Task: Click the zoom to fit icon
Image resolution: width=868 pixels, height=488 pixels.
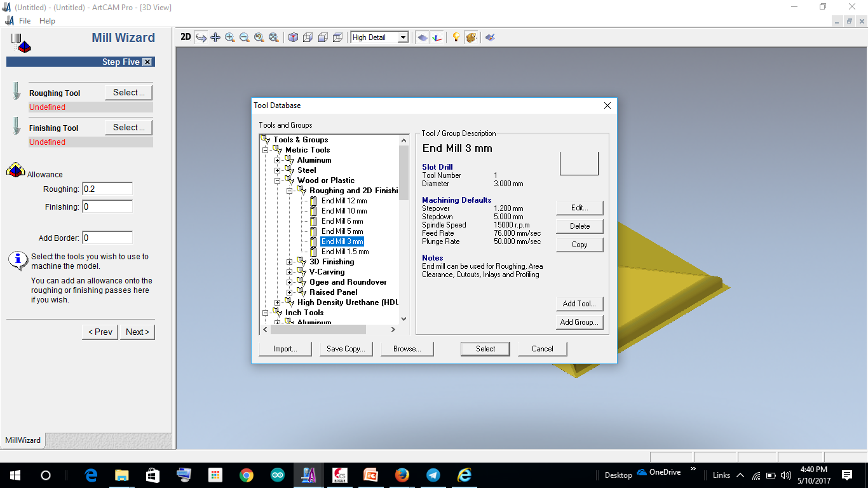Action: tap(273, 37)
